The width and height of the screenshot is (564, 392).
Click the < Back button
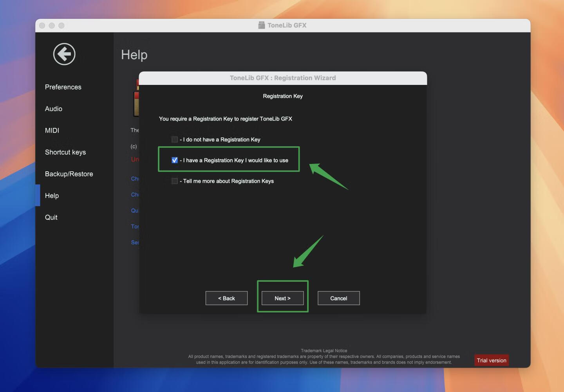pos(226,298)
